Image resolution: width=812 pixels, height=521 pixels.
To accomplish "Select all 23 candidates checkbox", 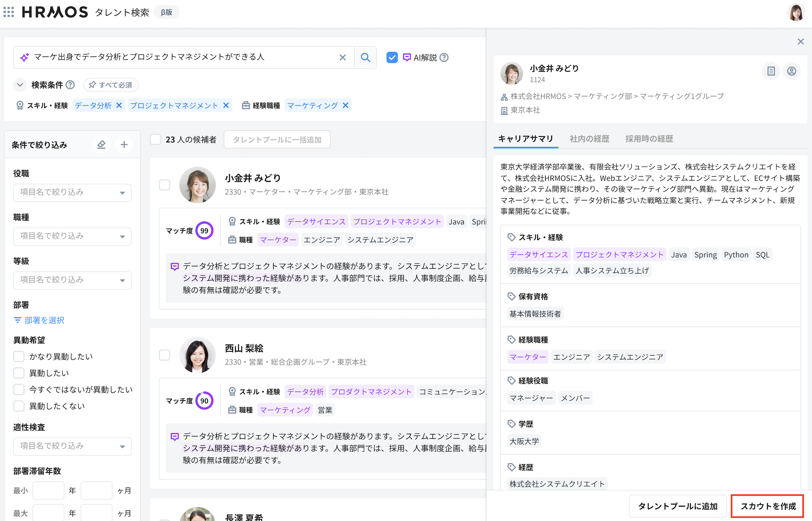I will click(x=155, y=139).
